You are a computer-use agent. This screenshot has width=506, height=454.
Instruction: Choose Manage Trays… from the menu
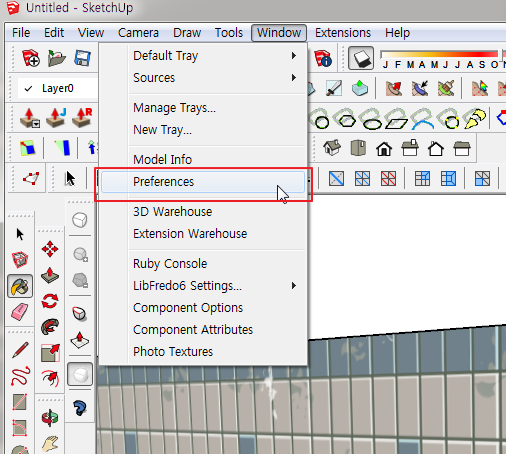click(x=203, y=108)
